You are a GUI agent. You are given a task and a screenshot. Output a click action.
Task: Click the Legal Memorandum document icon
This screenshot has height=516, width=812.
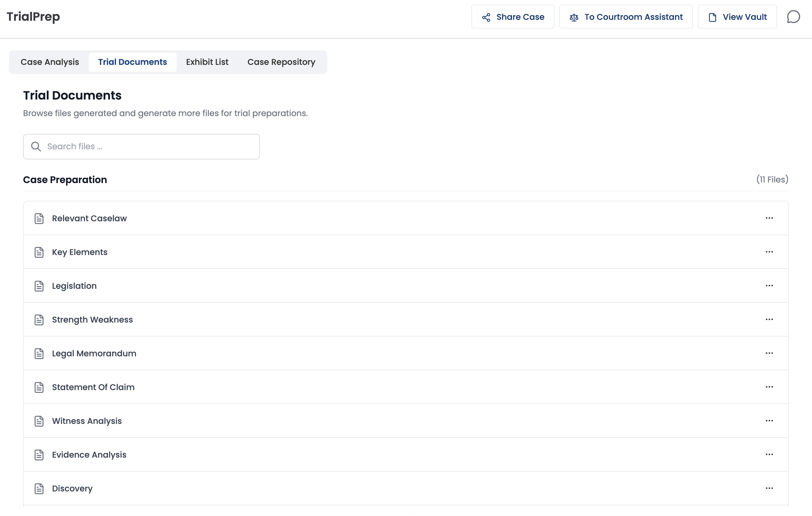click(x=39, y=353)
